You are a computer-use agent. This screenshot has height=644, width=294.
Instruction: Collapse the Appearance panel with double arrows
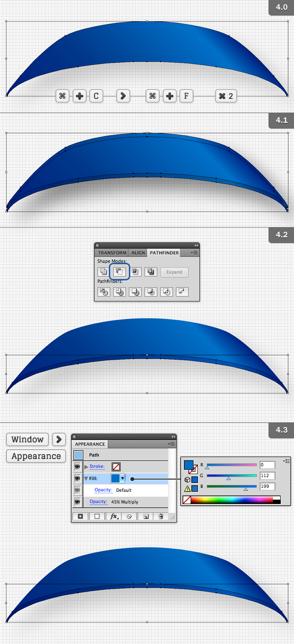[173, 436]
